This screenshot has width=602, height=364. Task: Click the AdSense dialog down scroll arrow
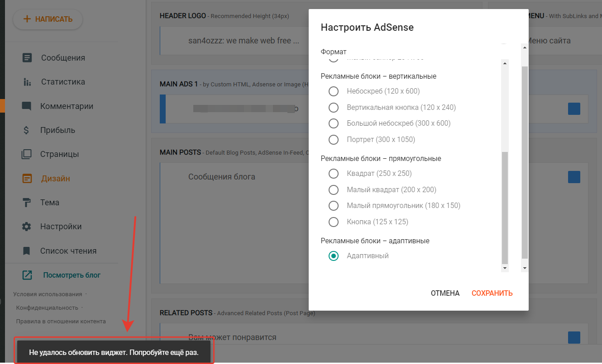tap(525, 268)
